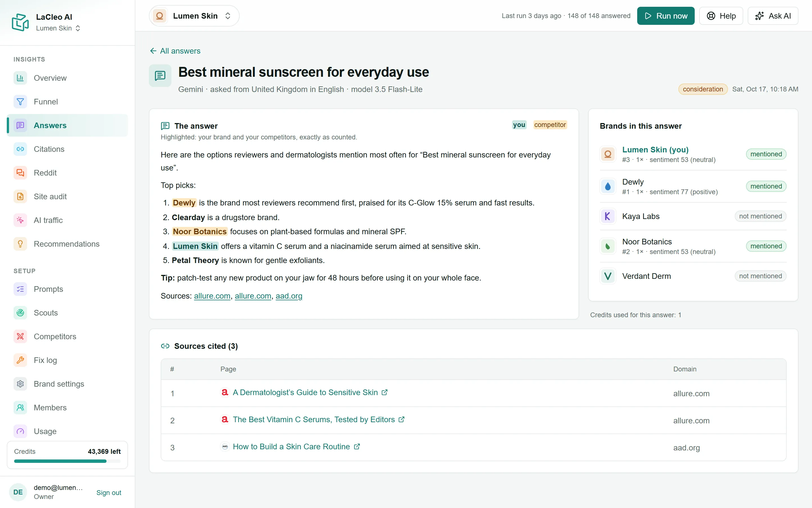This screenshot has height=508, width=812.
Task: Click Sign out
Action: [x=109, y=492]
